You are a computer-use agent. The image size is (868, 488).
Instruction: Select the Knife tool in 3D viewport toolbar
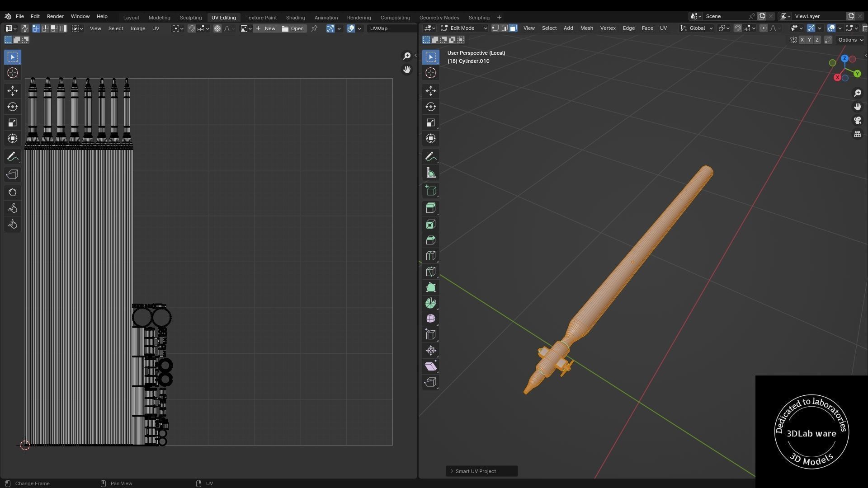click(430, 272)
